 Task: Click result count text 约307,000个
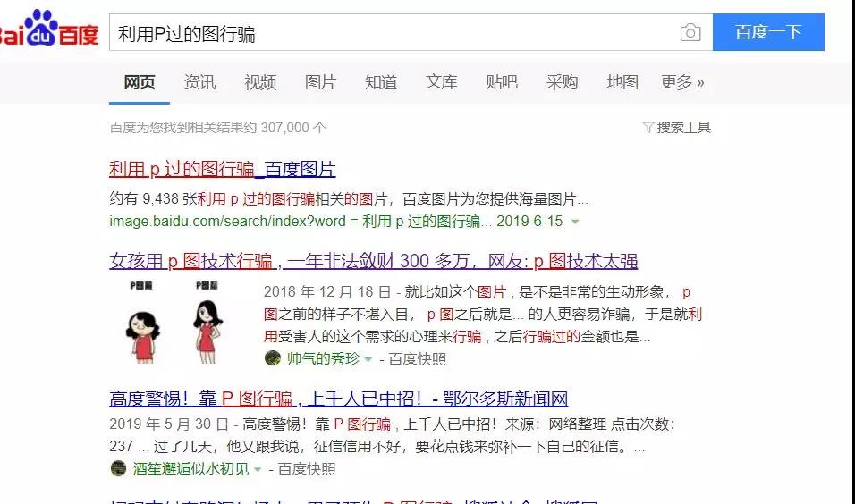click(x=218, y=128)
